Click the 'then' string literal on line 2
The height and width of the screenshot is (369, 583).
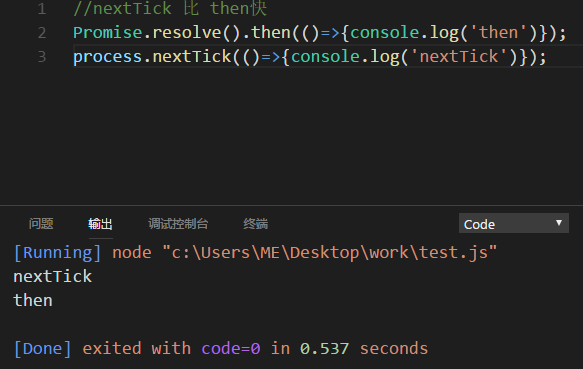click(499, 33)
